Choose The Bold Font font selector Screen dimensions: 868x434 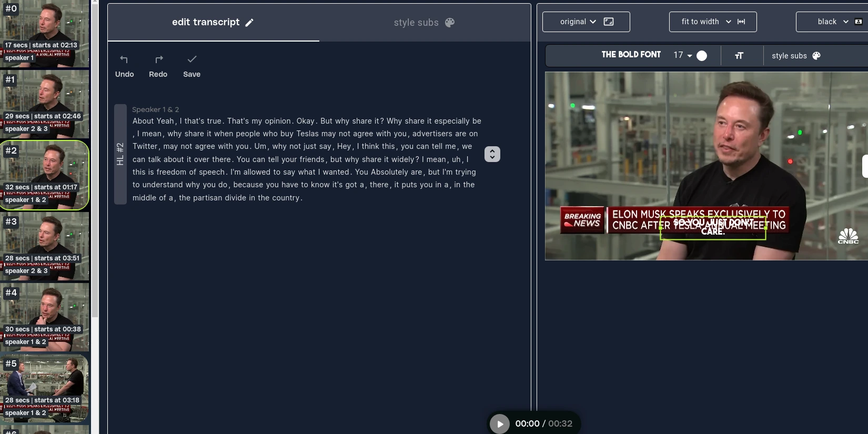[x=631, y=55]
